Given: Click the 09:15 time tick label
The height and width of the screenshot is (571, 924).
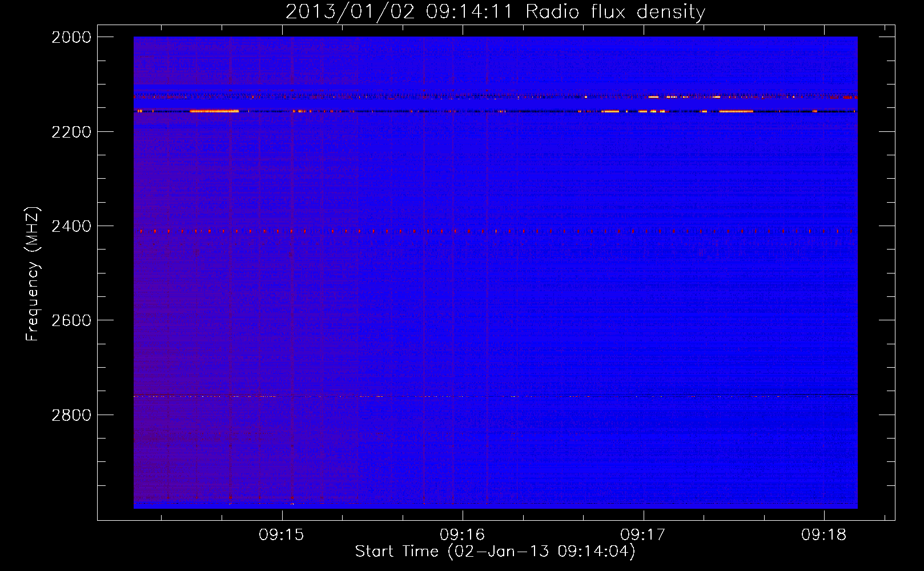Looking at the screenshot, I should click(x=282, y=535).
